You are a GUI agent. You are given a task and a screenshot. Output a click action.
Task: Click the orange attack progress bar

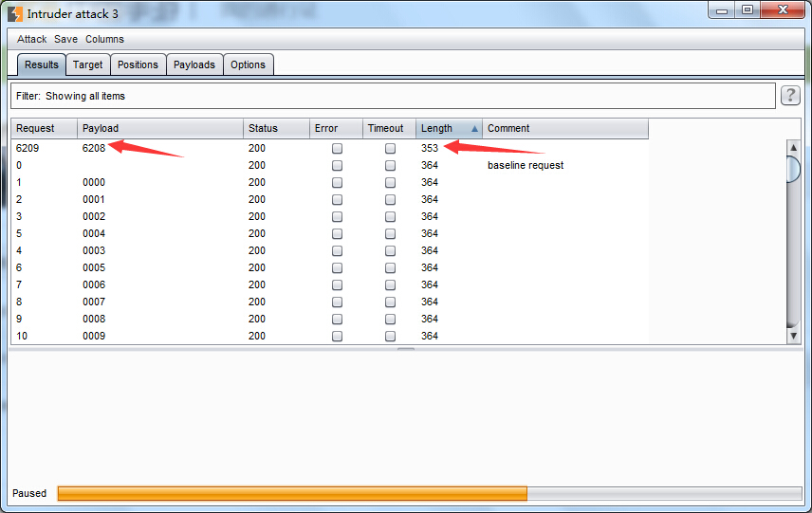coord(292,493)
